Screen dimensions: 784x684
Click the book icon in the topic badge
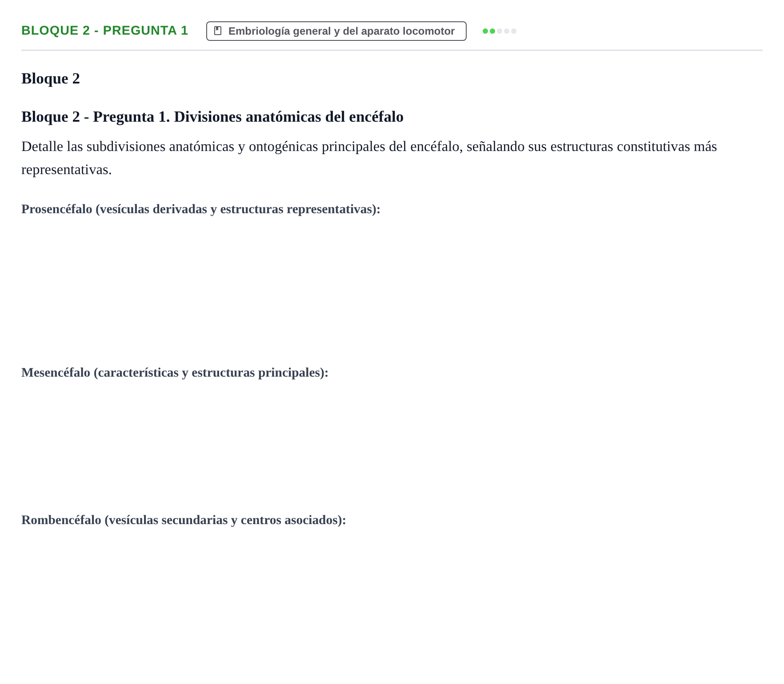point(218,31)
